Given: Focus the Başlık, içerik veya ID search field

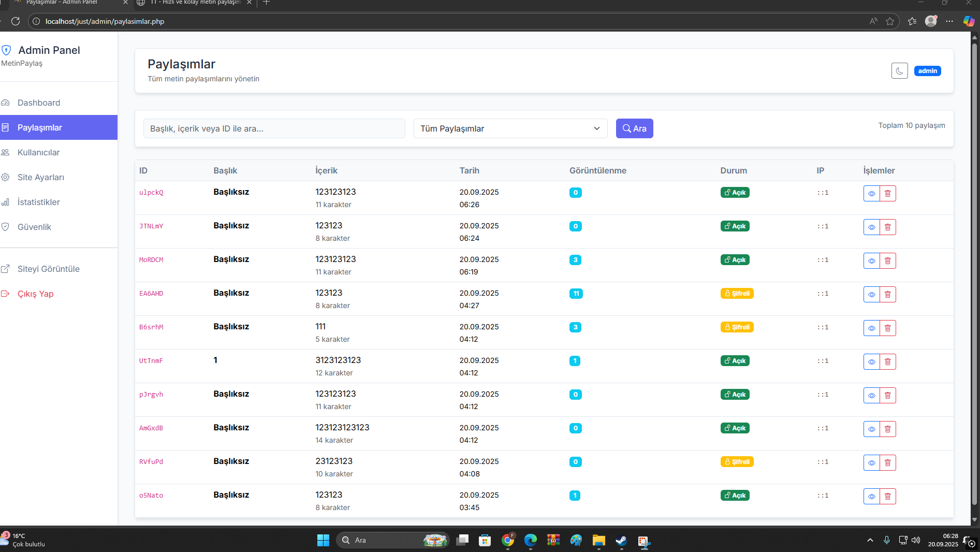Looking at the screenshot, I should (x=274, y=128).
